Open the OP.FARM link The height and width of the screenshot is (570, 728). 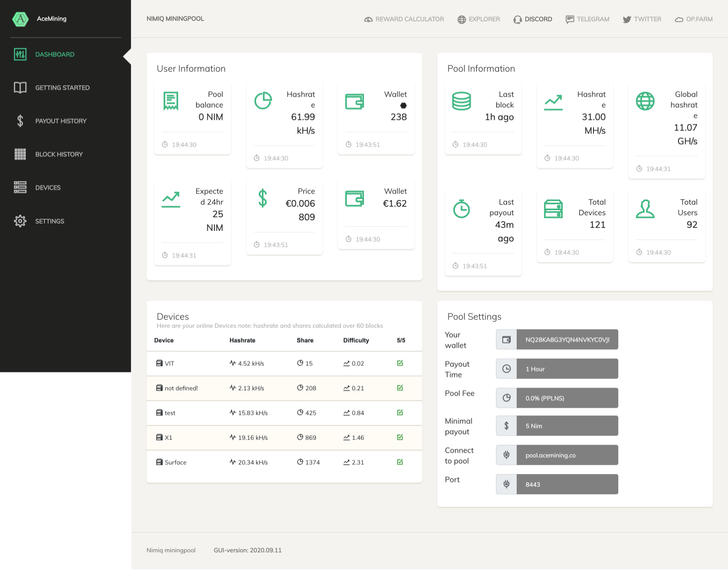694,19
